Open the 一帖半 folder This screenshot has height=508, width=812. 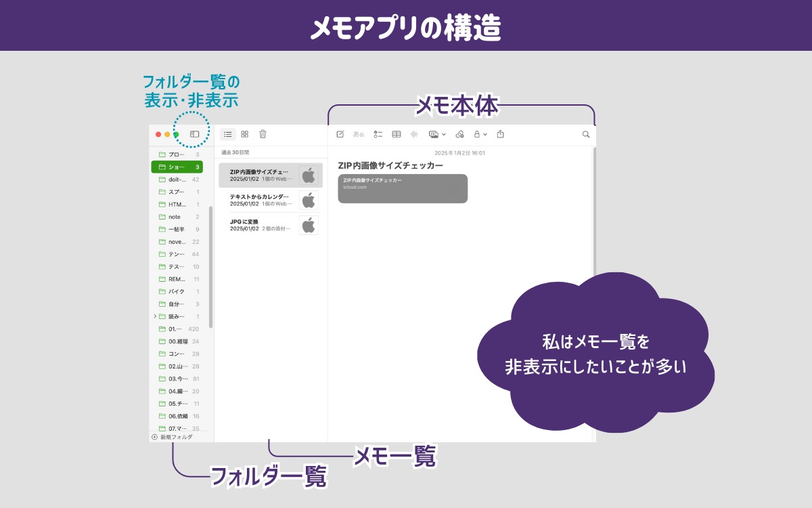177,229
